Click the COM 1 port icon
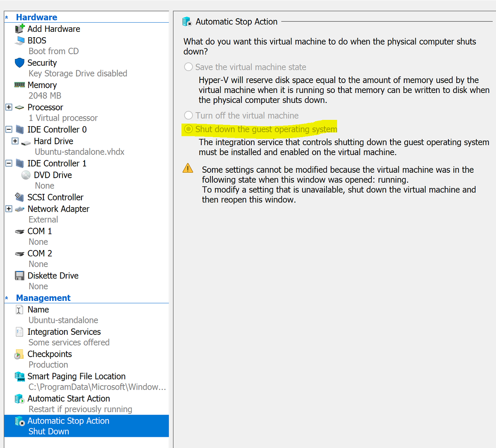The image size is (496, 448). click(x=19, y=231)
